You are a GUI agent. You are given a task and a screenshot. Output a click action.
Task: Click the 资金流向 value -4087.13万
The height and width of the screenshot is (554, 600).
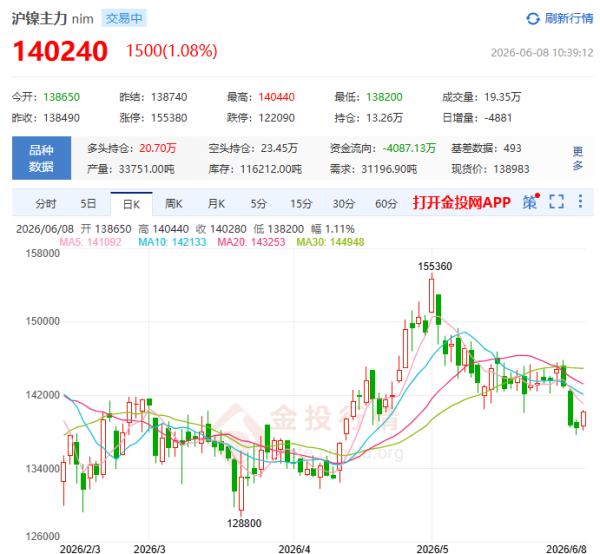pos(409,148)
